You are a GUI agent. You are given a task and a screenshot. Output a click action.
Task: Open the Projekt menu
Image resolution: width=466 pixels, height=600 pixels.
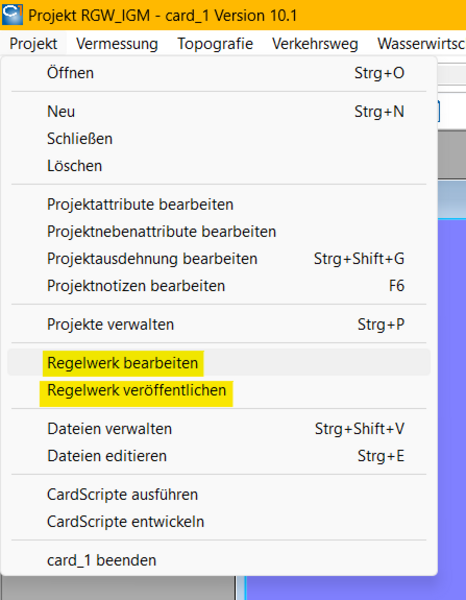point(33,44)
